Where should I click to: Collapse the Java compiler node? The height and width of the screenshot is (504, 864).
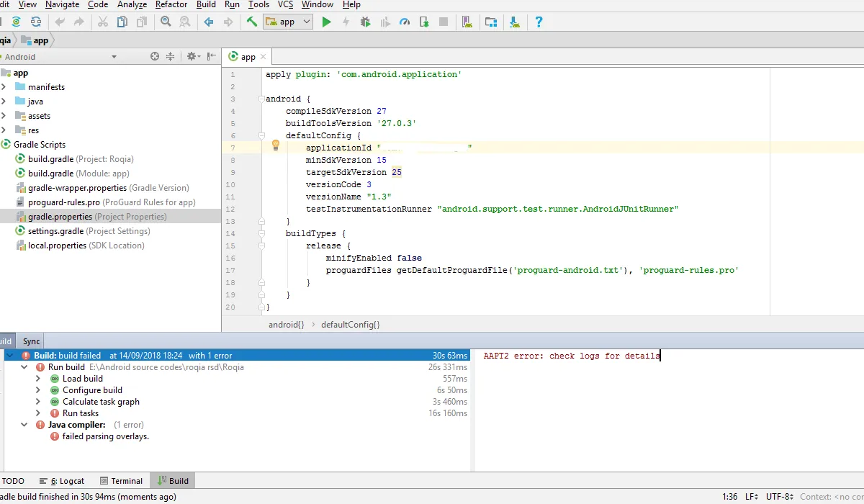[24, 425]
